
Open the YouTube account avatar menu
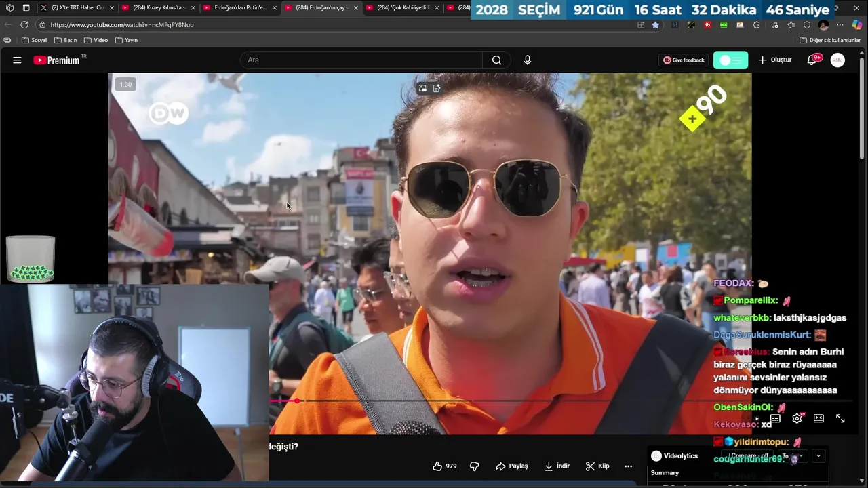tap(837, 60)
